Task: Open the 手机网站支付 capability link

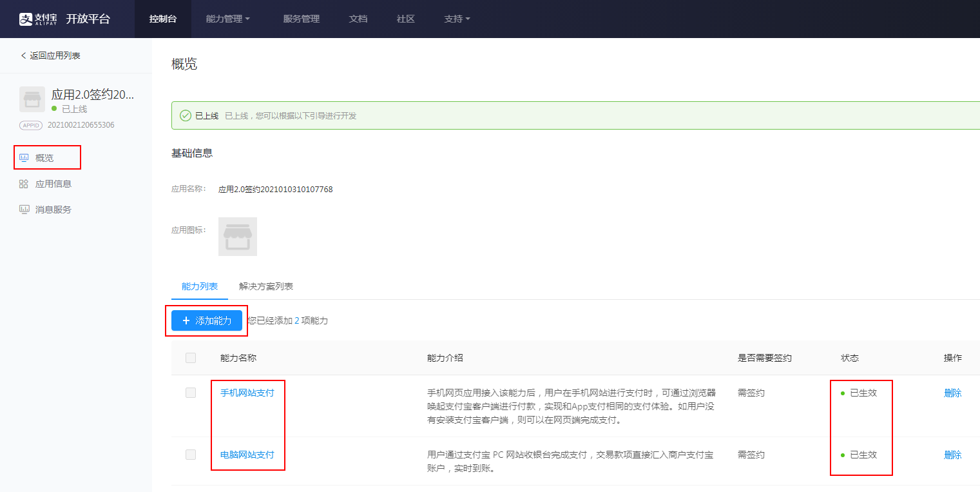Action: (247, 393)
